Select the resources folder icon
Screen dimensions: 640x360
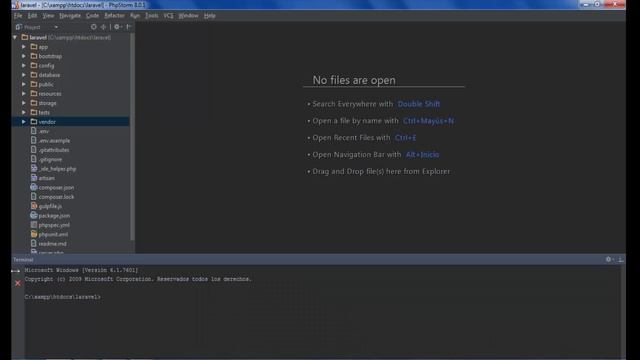pyautogui.click(x=34, y=94)
